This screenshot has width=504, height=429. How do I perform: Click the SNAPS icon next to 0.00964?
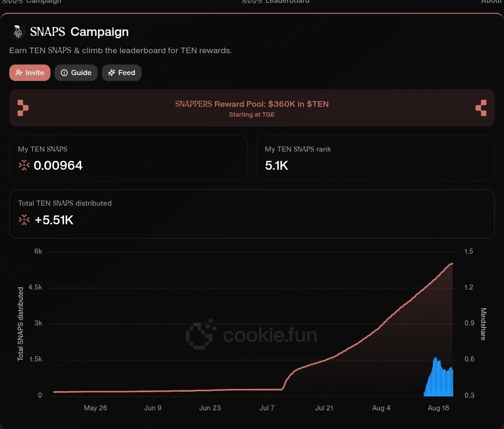[24, 166]
